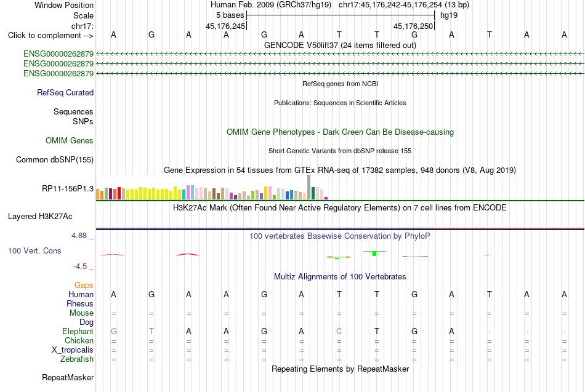This screenshot has width=585, height=392.
Task: Click the chr17: label
Action: click(82, 26)
